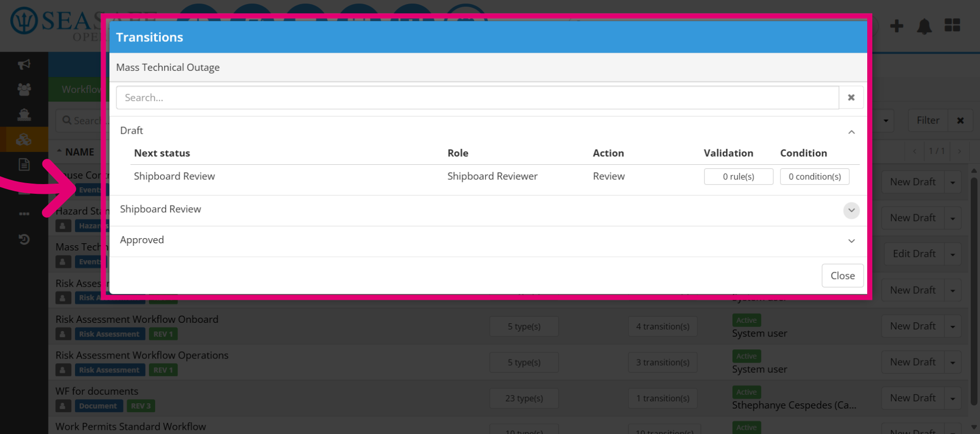Click the Review action cell

pos(608,176)
